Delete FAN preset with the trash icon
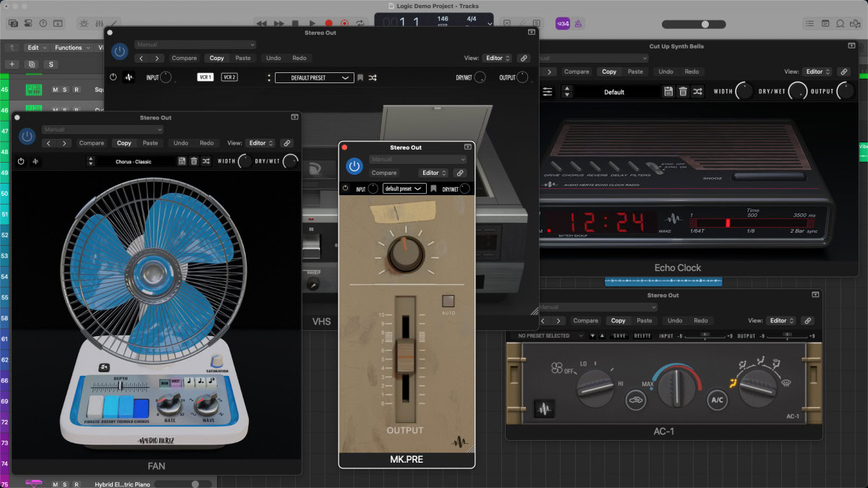Viewport: 868px width, 488px height. 194,161
